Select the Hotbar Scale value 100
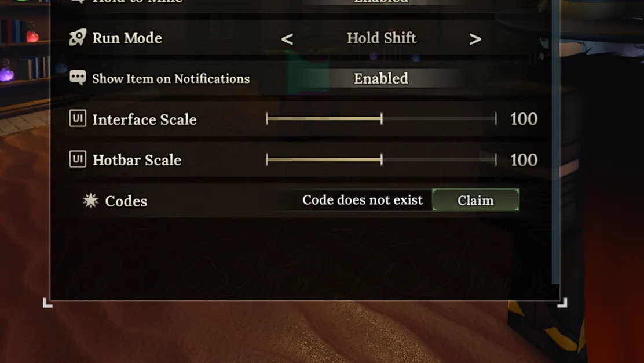Image resolution: width=644 pixels, height=363 pixels. click(524, 159)
